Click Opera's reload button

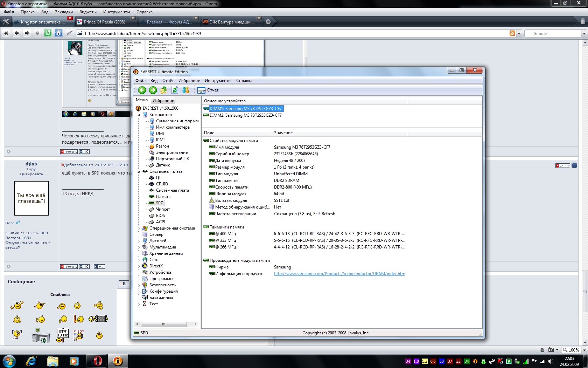click(x=48, y=33)
